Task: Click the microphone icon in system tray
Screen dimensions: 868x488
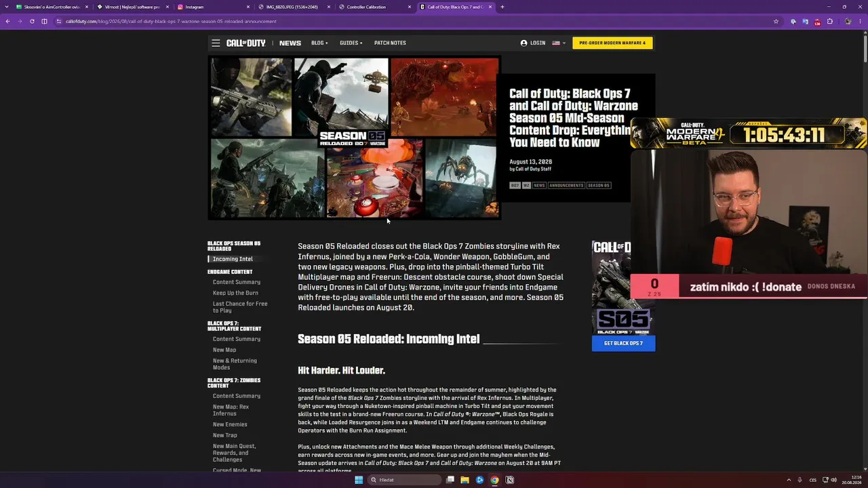Action: 800,480
